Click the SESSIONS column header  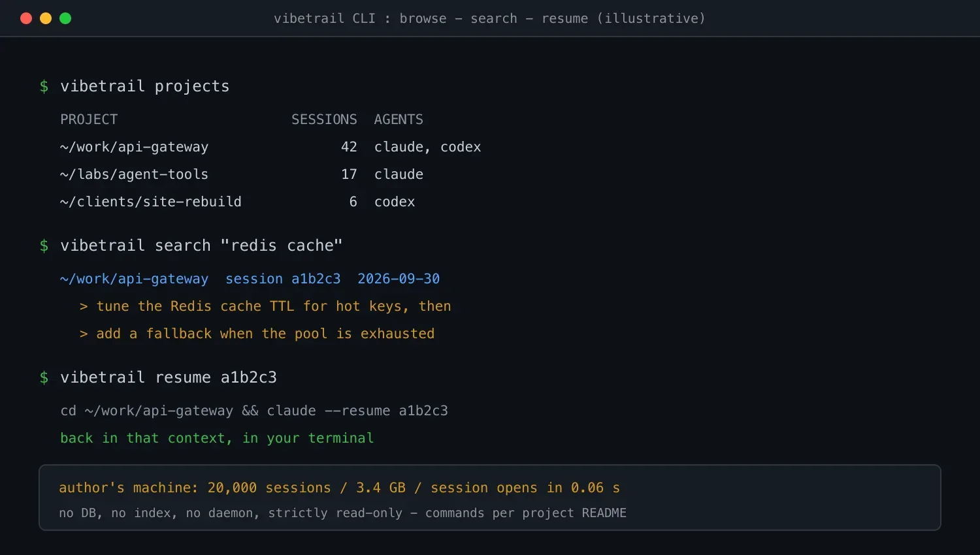tap(324, 119)
